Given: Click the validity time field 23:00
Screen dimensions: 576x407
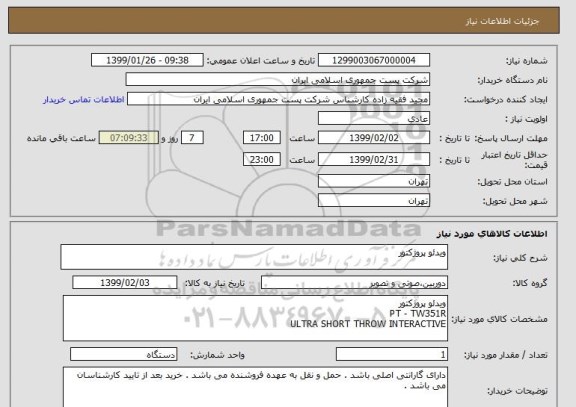Looking at the screenshot, I should [262, 159].
